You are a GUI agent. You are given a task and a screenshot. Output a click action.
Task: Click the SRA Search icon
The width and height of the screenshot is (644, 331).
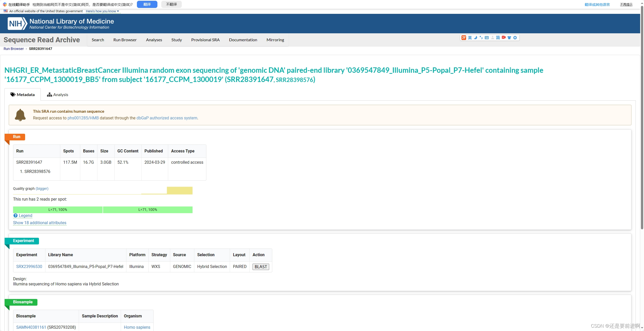(98, 40)
